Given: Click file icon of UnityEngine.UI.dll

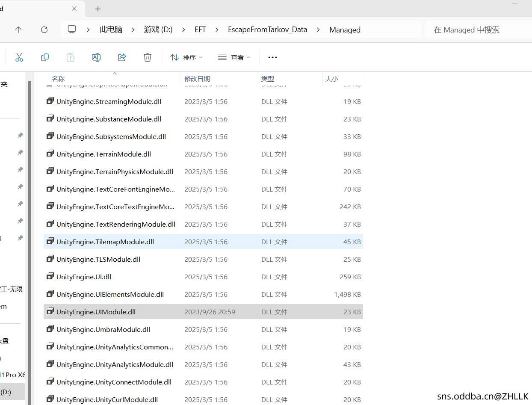Looking at the screenshot, I should pyautogui.click(x=50, y=277).
